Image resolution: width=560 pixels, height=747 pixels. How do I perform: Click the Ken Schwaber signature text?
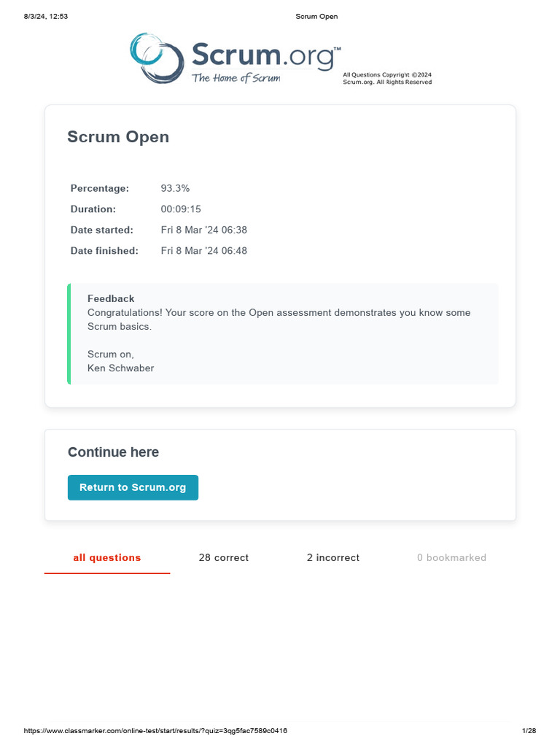tap(120, 368)
